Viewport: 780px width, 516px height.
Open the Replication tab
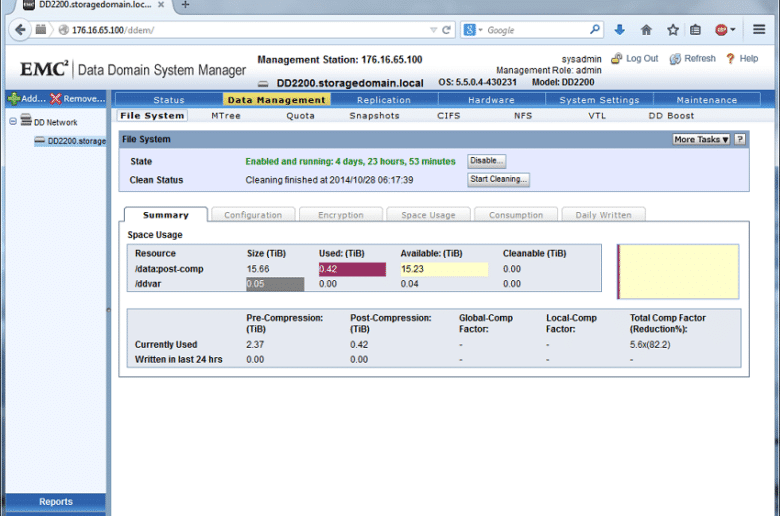384,100
